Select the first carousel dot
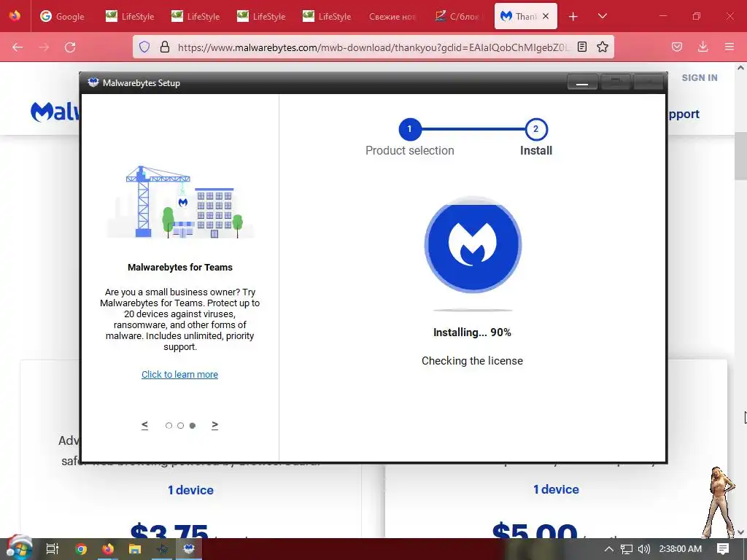 tap(169, 425)
